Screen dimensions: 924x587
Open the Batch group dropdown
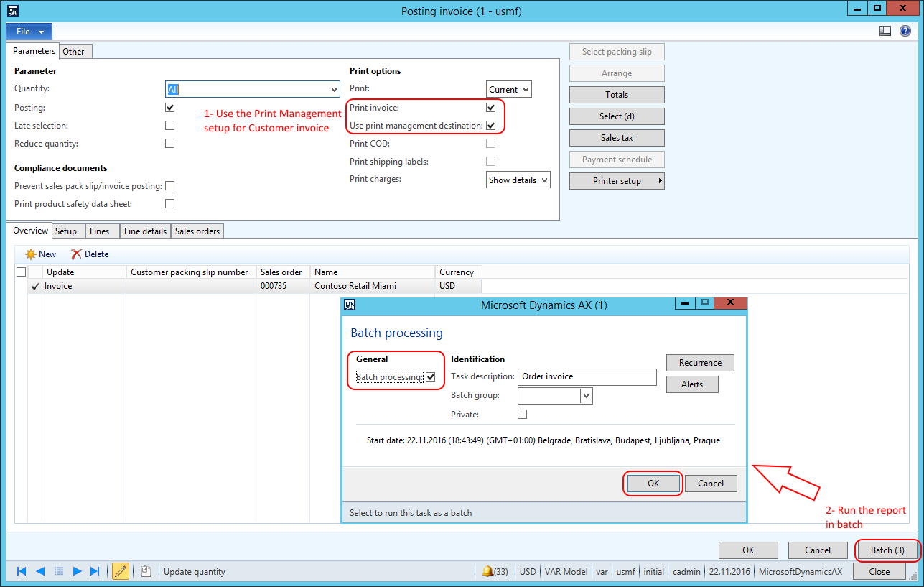[x=587, y=396]
